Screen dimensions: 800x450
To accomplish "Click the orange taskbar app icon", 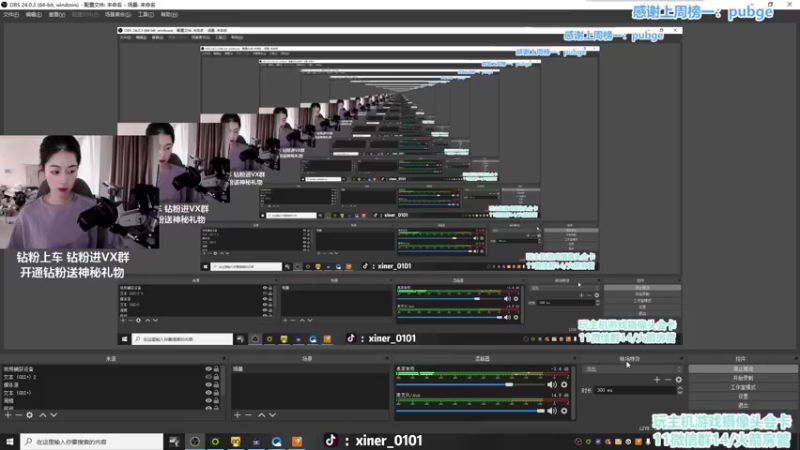I will [297, 441].
